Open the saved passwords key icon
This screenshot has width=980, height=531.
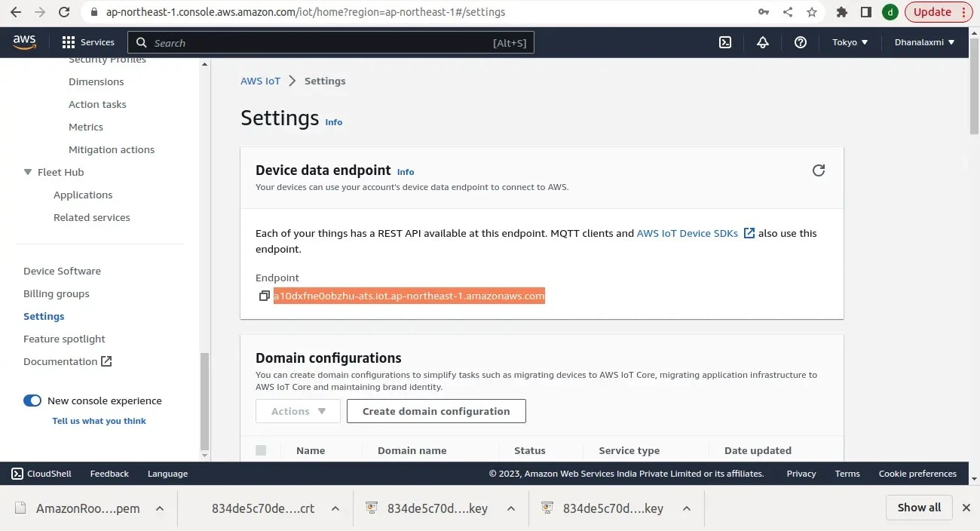click(764, 12)
